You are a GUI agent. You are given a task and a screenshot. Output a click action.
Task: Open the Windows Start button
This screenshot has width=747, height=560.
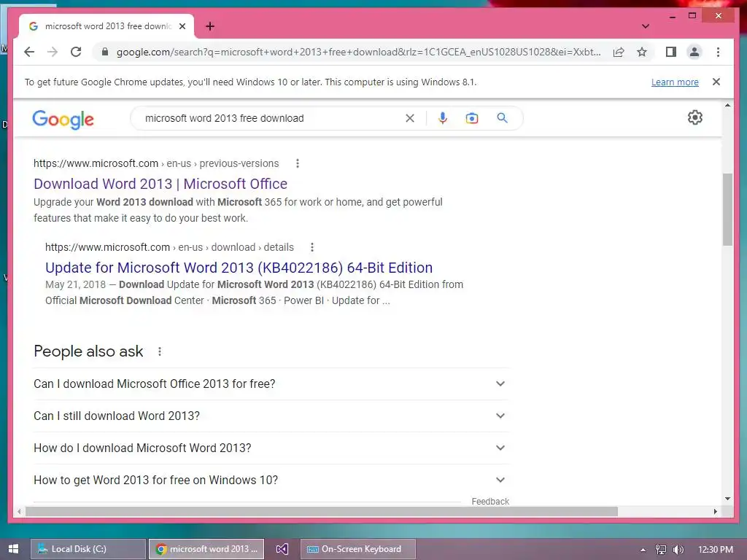point(13,549)
